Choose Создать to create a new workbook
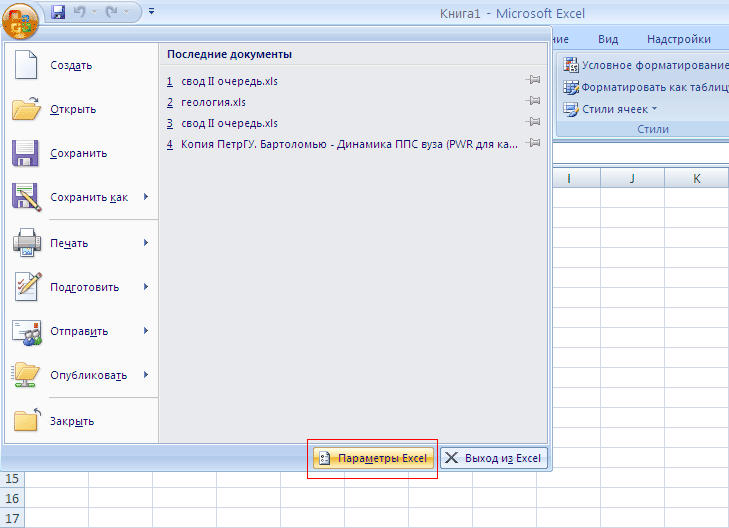Image resolution: width=729 pixels, height=528 pixels. point(81,65)
